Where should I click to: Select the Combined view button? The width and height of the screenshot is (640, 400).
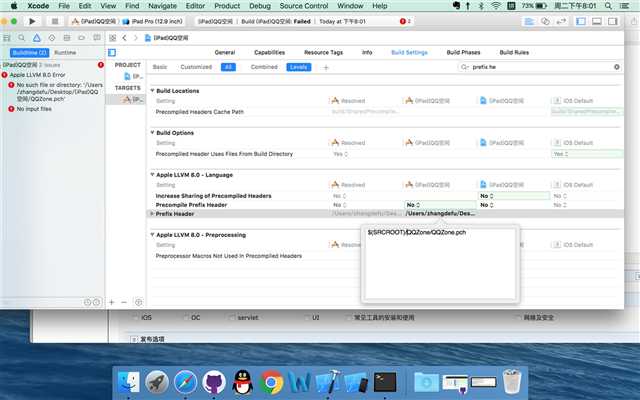[264, 67]
